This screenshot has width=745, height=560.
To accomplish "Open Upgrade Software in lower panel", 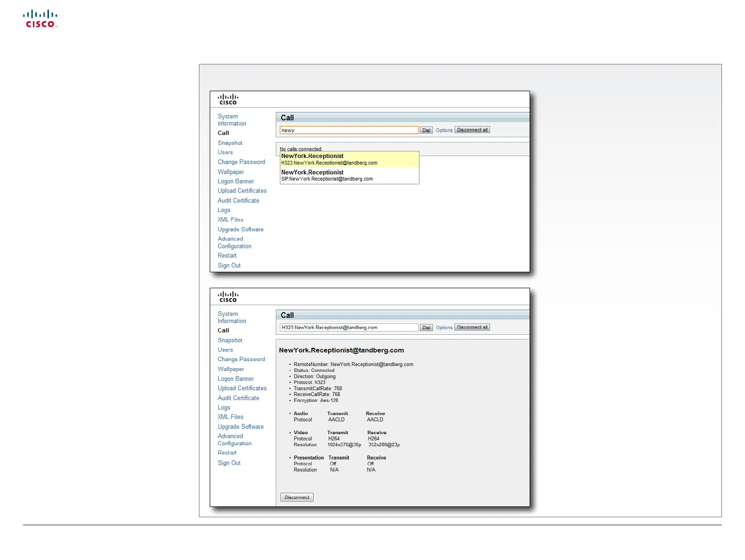I will pos(241,427).
